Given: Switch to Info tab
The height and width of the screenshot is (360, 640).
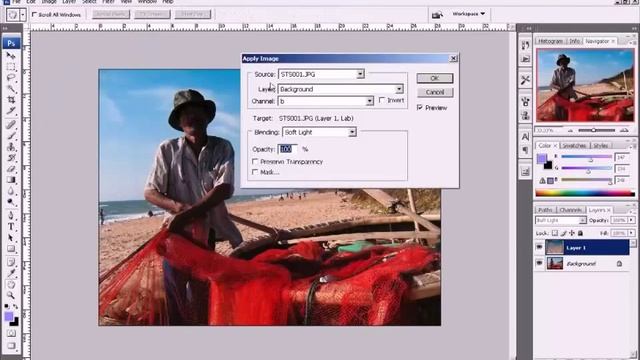Looking at the screenshot, I should [574, 41].
